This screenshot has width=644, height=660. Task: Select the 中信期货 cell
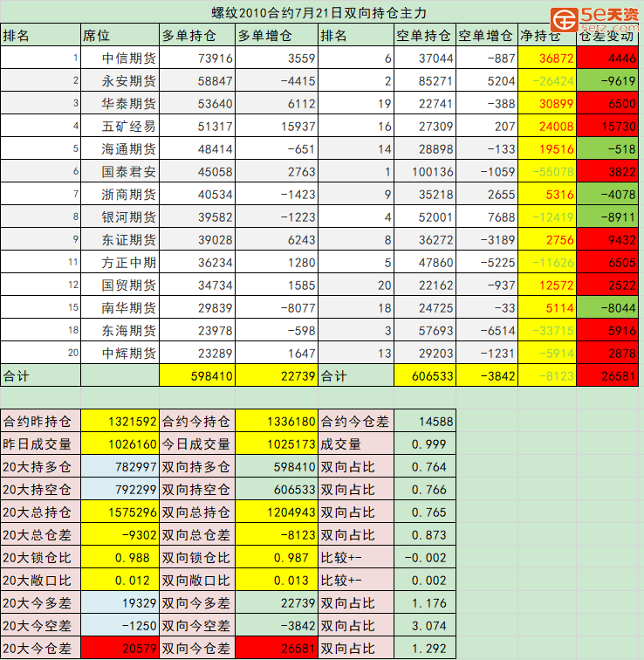pos(129,58)
